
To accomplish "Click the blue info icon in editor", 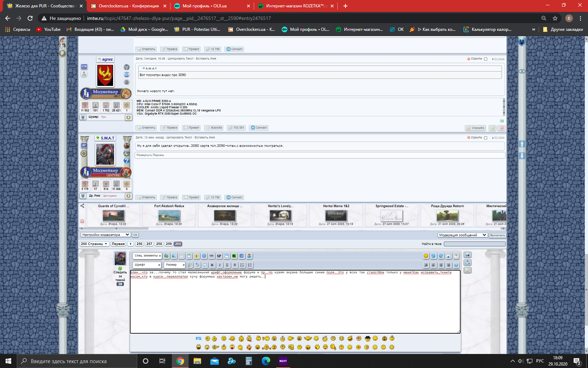I will point(204,256).
